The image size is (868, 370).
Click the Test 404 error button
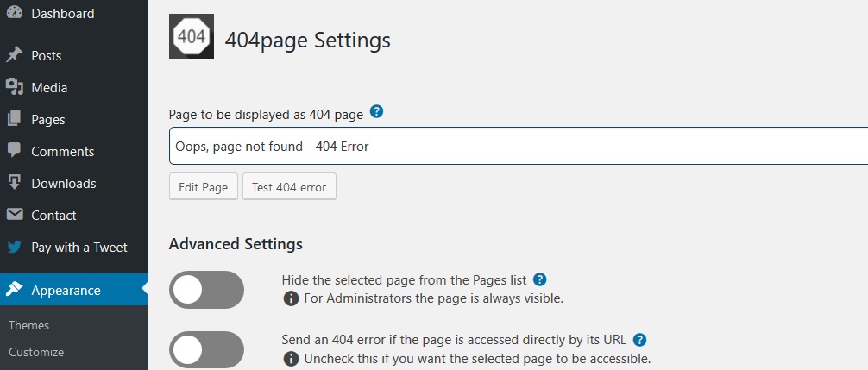[289, 187]
